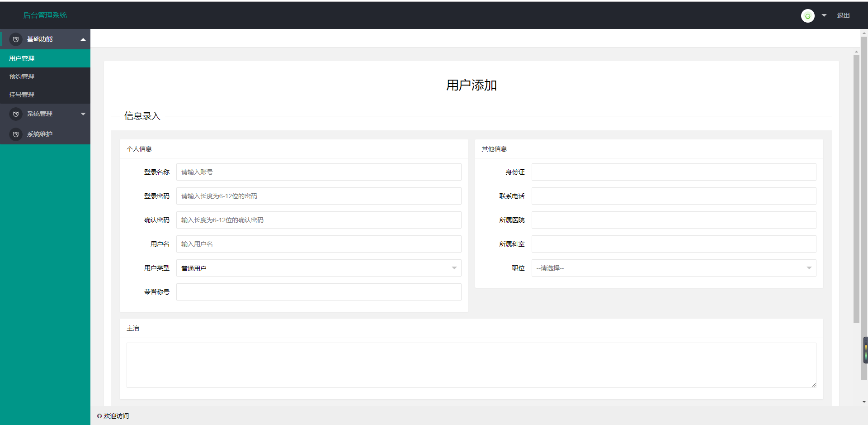The width and height of the screenshot is (868, 425).
Task: Focus the 荣誉称号 input field
Action: tap(319, 292)
